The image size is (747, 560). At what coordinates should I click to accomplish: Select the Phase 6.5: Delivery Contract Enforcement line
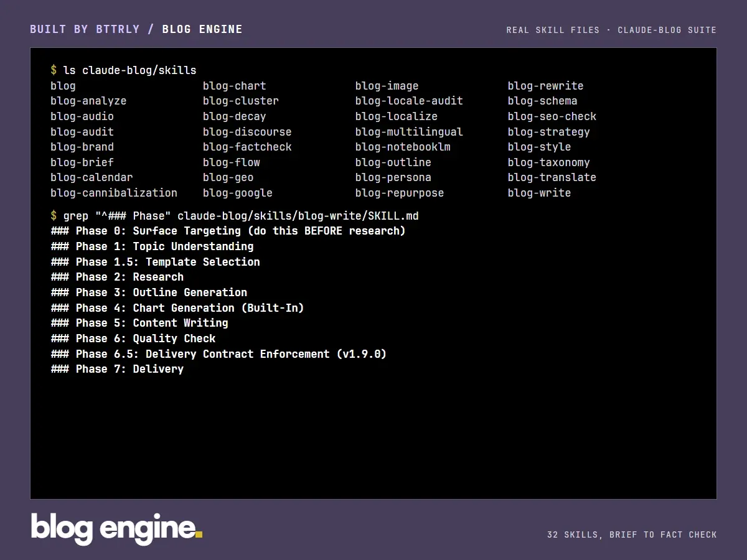(218, 354)
